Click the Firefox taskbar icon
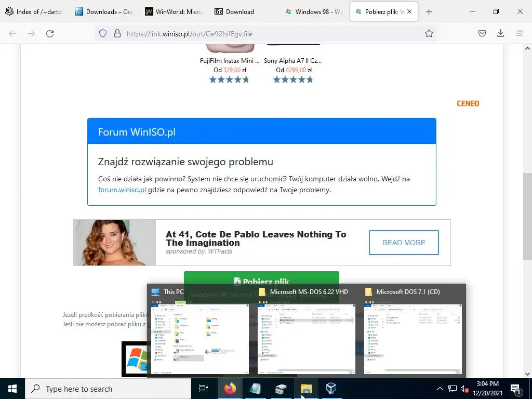The height and width of the screenshot is (399, 532). (230, 389)
